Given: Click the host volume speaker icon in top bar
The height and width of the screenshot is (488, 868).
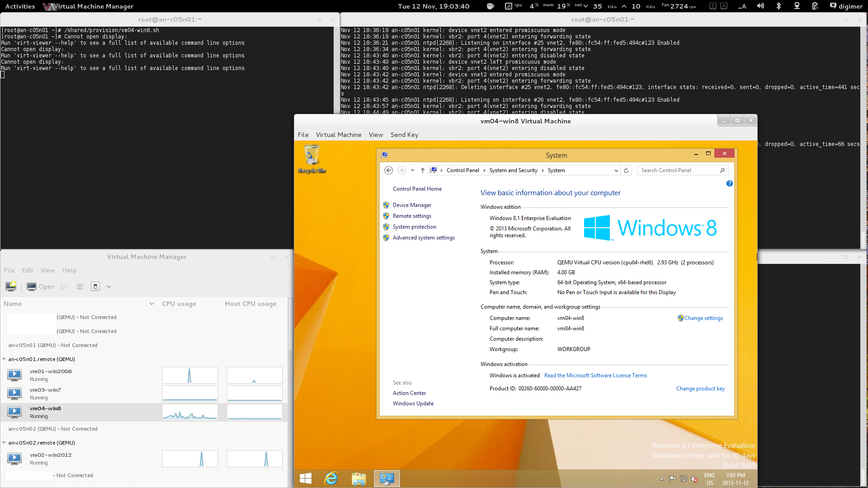Looking at the screenshot, I should coord(760,6).
